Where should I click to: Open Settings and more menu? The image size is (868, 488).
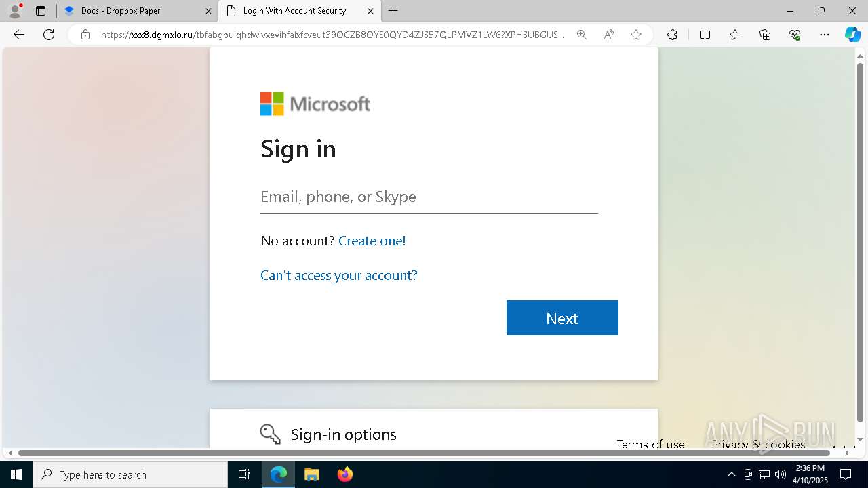point(825,35)
